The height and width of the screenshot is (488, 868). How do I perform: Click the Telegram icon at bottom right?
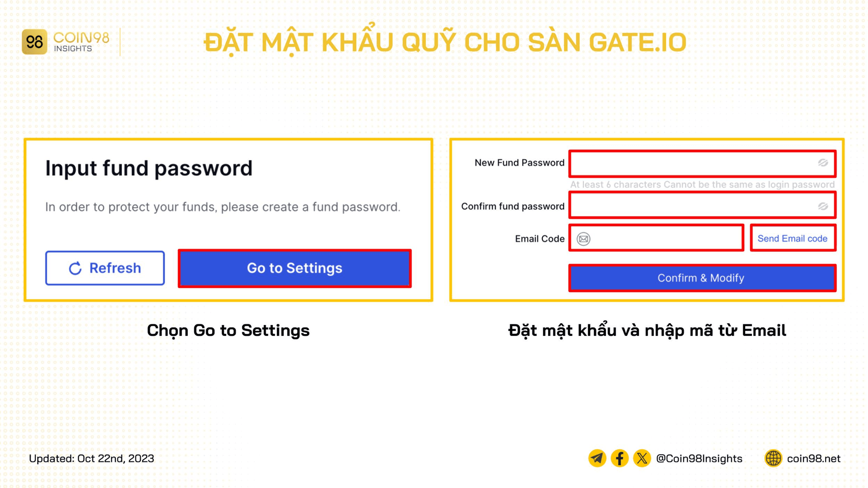[x=596, y=458]
